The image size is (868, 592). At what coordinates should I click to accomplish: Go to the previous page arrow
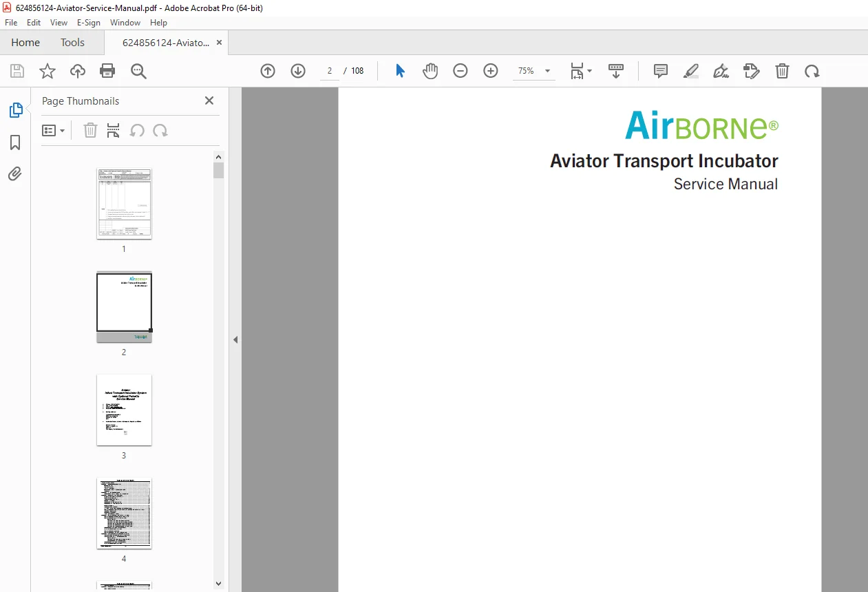[268, 71]
